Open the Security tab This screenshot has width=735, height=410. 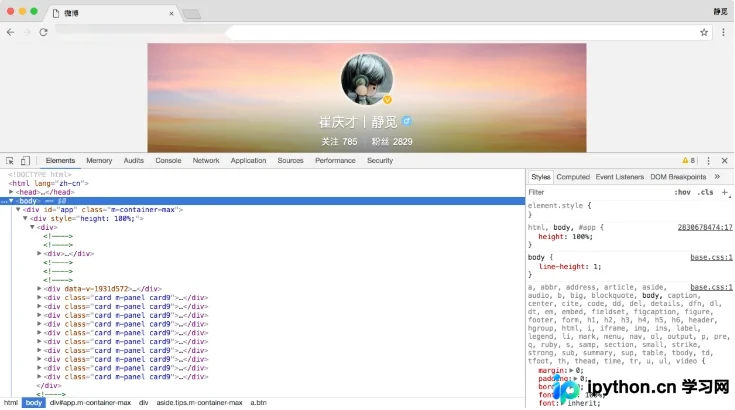pyautogui.click(x=380, y=161)
